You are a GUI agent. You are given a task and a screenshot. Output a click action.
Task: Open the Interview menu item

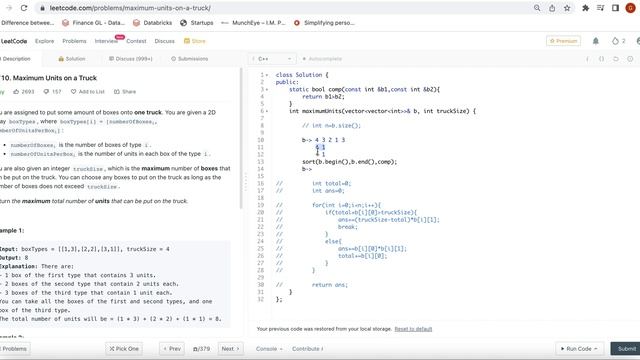tap(106, 41)
